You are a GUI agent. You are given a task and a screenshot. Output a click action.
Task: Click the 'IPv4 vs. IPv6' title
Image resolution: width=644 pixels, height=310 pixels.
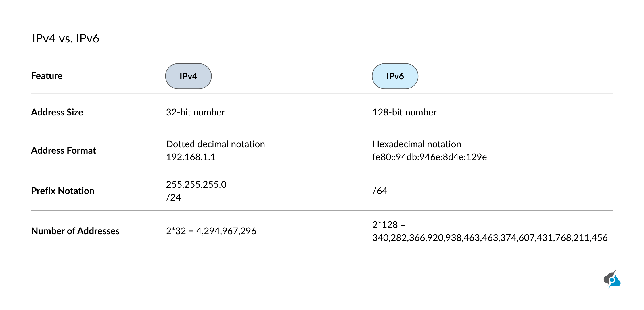tap(66, 38)
